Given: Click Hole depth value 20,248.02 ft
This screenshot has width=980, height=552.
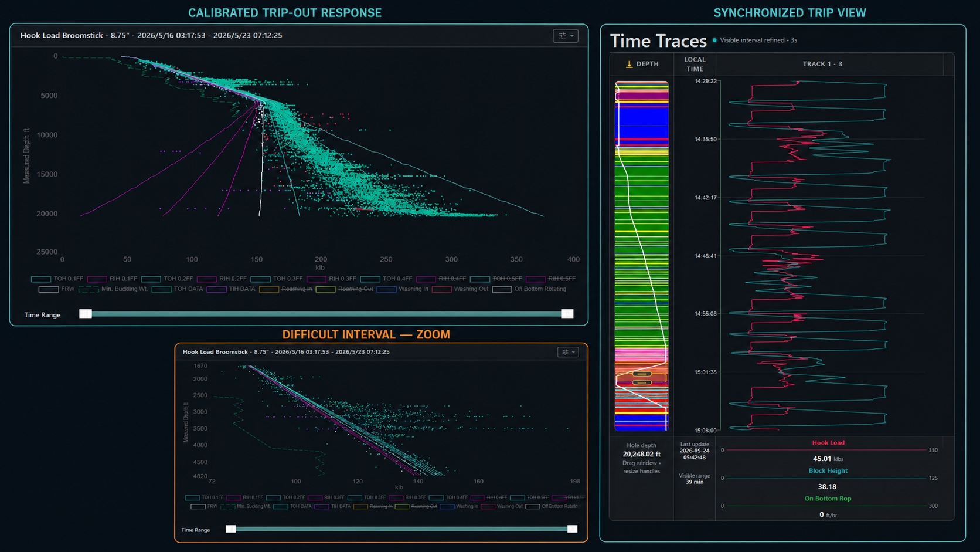Looking at the screenshot, I should click(642, 455).
